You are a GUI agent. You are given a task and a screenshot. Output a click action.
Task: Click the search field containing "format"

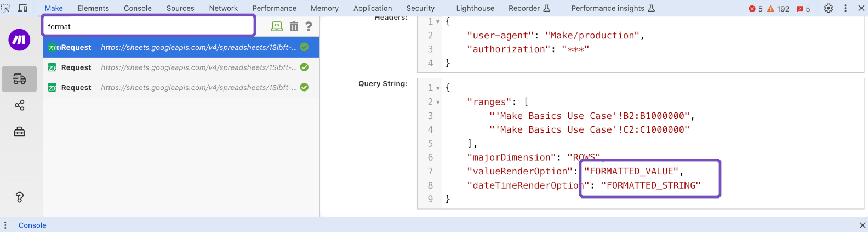pos(149,26)
